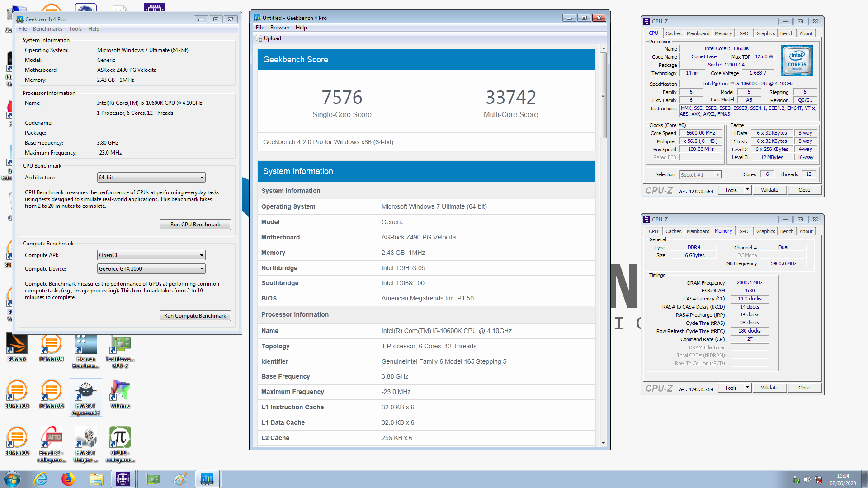Open Help menu in Geekbench 4 Pro window
The width and height of the screenshot is (868, 488).
pos(94,29)
